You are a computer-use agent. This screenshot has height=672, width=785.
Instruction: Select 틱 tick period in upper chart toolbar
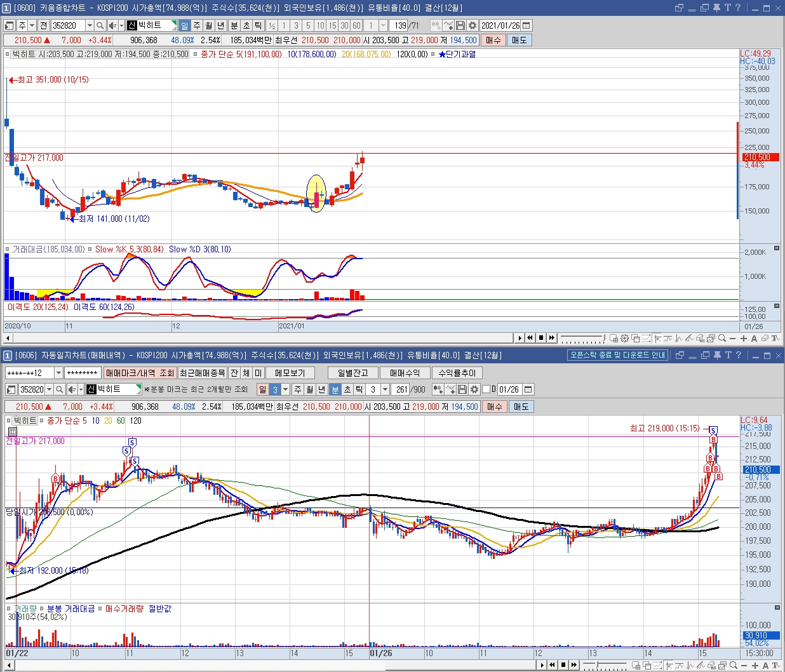pyautogui.click(x=258, y=25)
